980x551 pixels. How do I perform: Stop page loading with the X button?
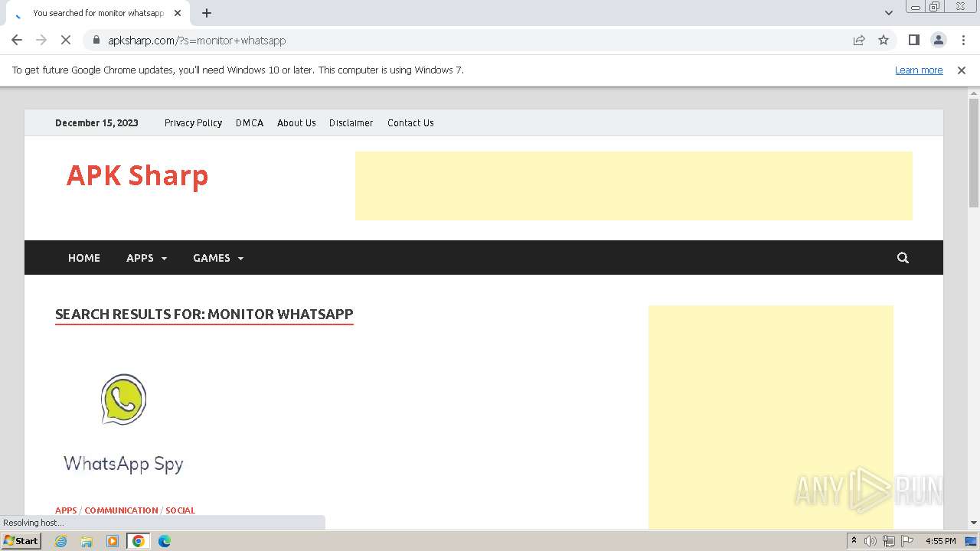[x=67, y=40]
